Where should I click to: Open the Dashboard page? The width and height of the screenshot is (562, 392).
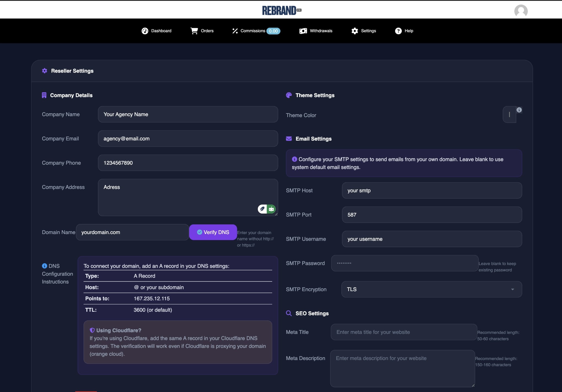pos(156,31)
